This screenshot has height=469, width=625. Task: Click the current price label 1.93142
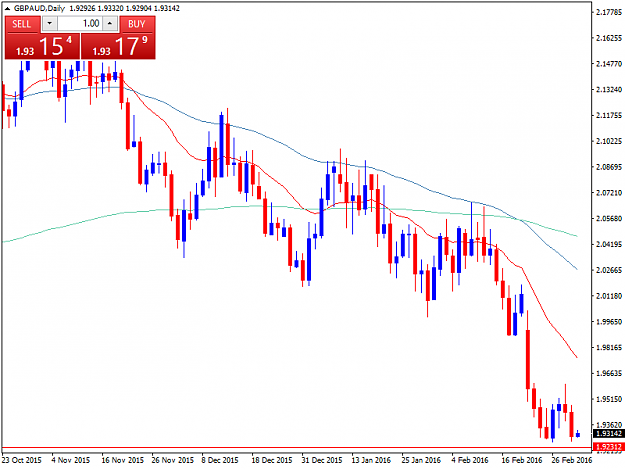608,434
